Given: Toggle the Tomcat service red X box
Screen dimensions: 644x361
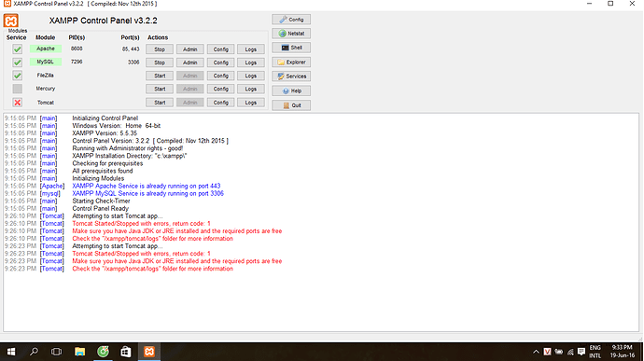Looking at the screenshot, I should [17, 103].
